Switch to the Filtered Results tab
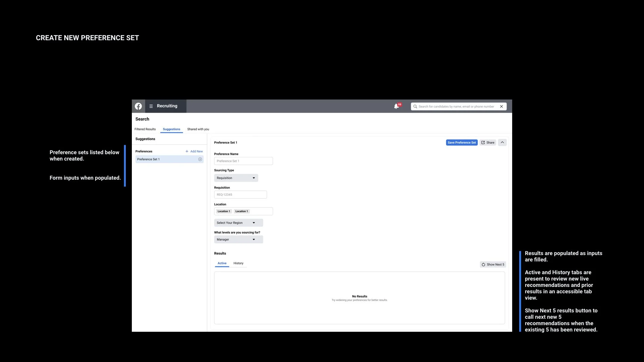This screenshot has width=644, height=362. tap(145, 129)
